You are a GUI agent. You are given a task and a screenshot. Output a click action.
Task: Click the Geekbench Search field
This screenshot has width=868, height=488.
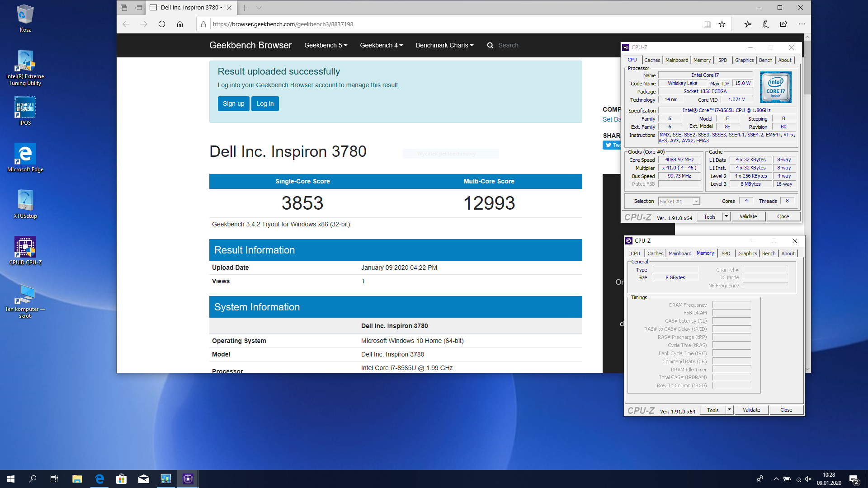508,45
